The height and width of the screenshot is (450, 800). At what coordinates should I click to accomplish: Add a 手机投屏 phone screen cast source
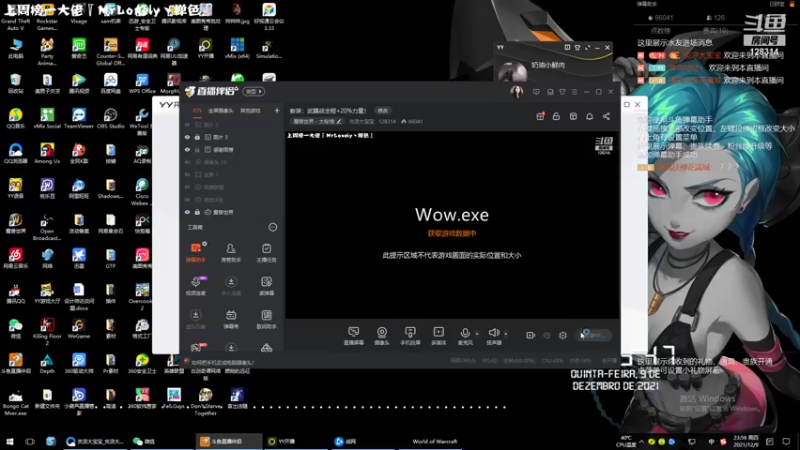[x=410, y=336]
